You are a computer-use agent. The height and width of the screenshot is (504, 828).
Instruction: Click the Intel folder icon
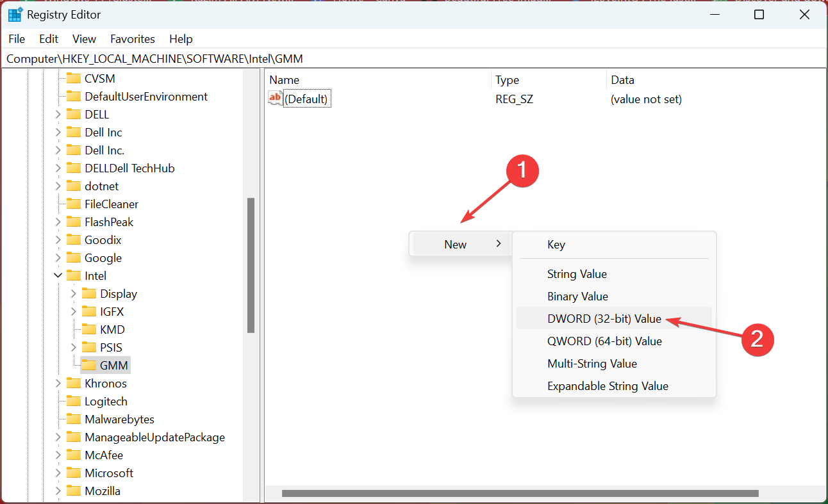(74, 276)
